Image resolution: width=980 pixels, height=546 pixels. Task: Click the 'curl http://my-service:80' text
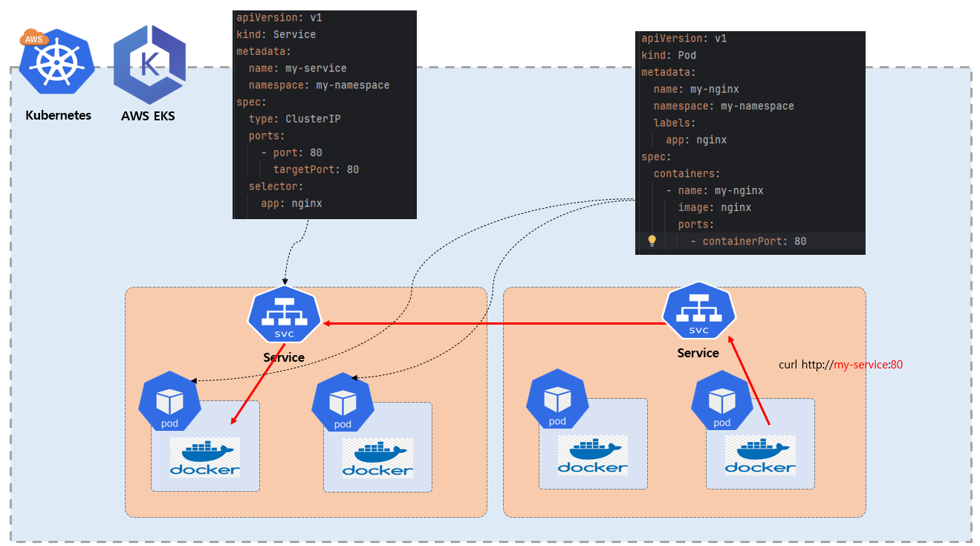840,365
